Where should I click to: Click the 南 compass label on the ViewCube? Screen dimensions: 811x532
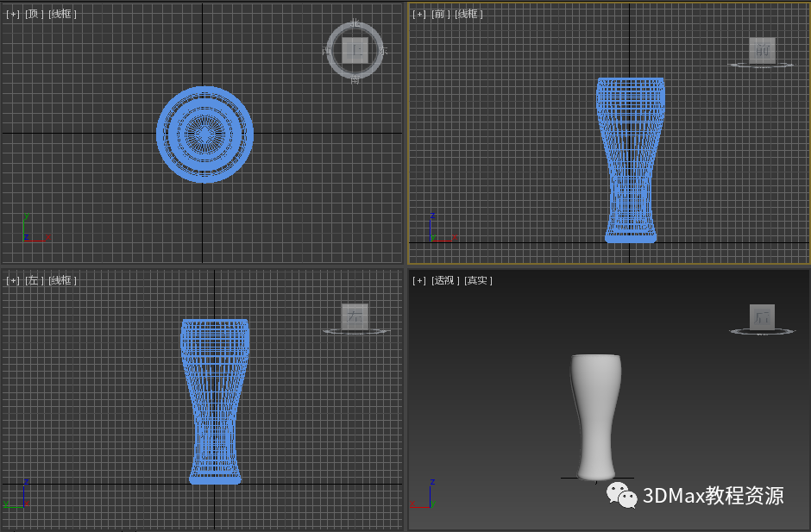[x=355, y=79]
